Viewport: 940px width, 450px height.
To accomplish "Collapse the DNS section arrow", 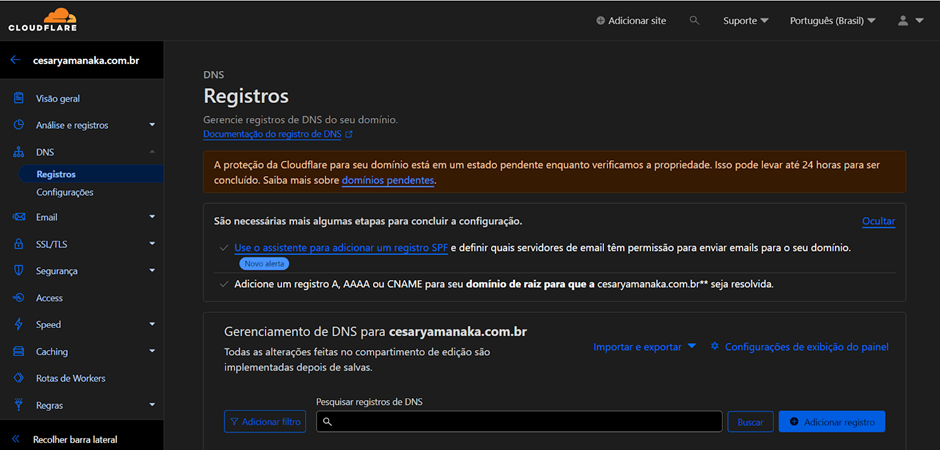I will (152, 152).
